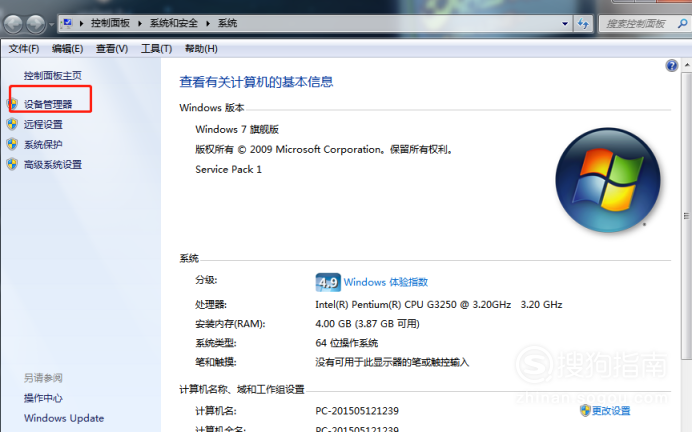Click the magnifier search icon

682,23
